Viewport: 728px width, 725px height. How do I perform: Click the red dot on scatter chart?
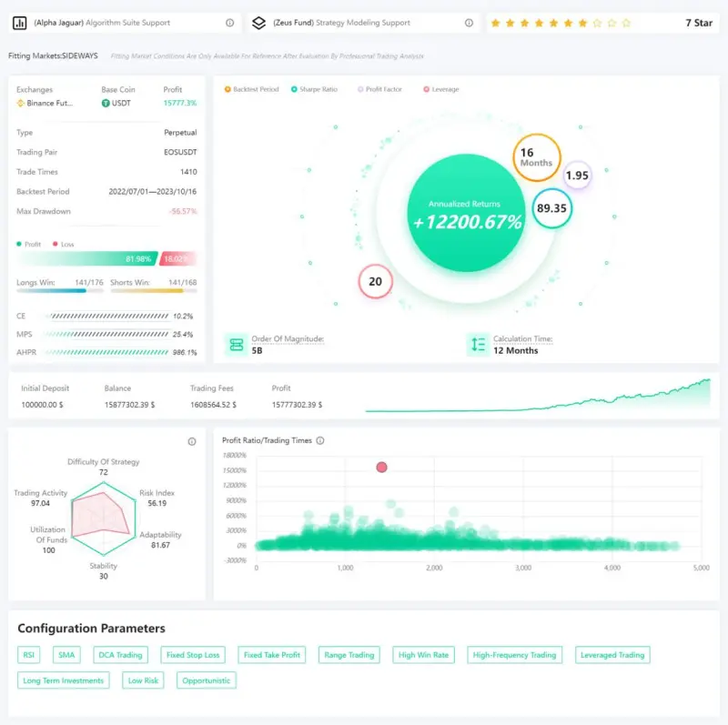(x=382, y=467)
